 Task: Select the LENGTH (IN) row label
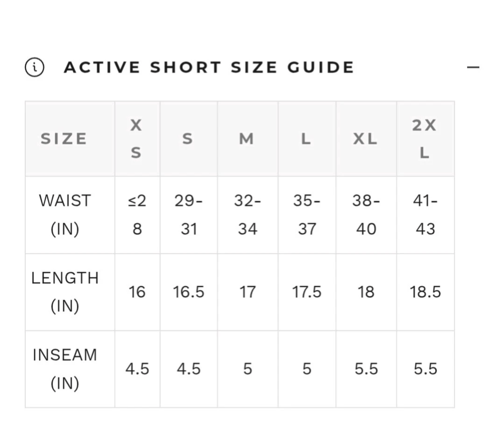(70, 292)
